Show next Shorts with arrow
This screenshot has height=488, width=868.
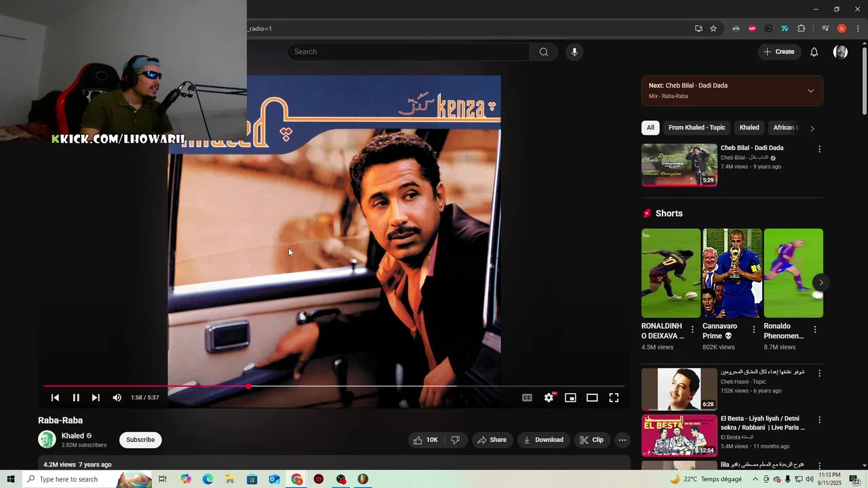pyautogui.click(x=821, y=282)
